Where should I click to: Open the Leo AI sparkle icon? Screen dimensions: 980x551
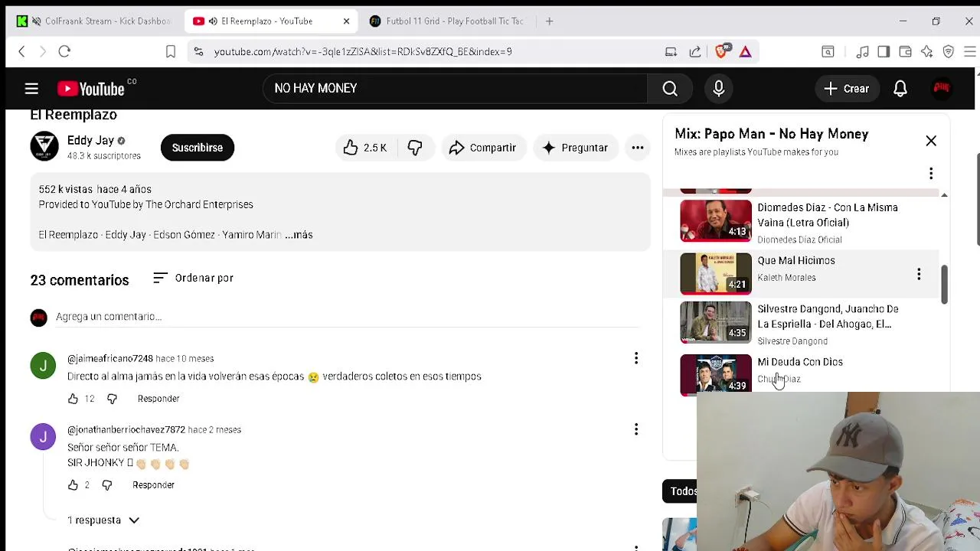click(x=927, y=51)
